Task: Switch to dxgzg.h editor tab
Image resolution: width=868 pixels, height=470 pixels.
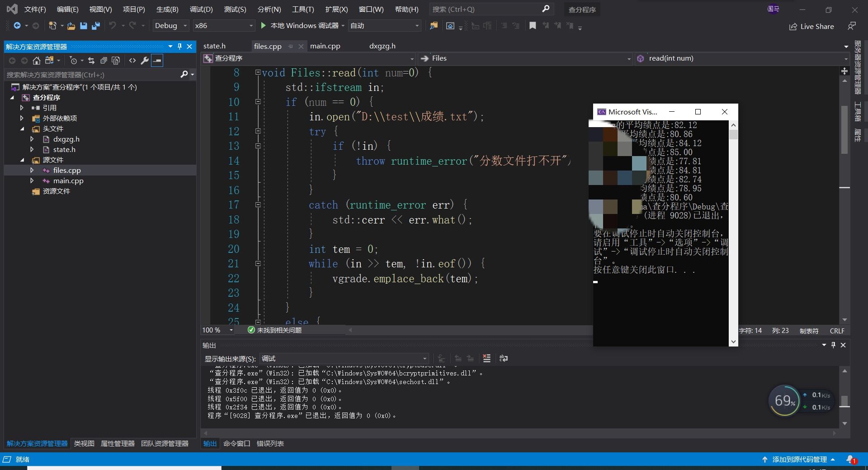Action: [x=382, y=46]
